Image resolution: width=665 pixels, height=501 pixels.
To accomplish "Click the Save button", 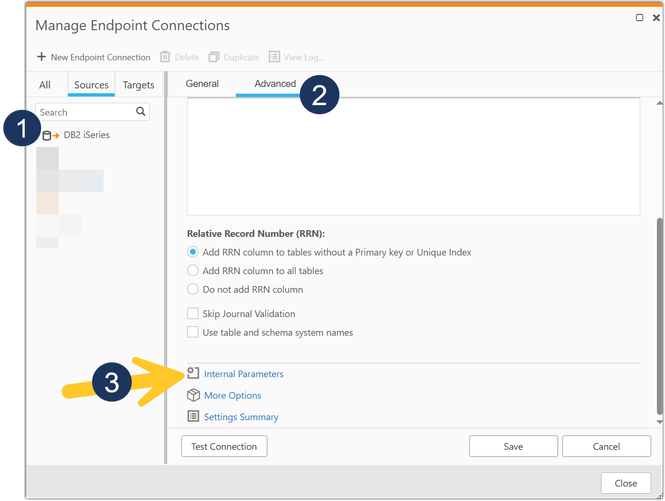I will click(x=513, y=446).
